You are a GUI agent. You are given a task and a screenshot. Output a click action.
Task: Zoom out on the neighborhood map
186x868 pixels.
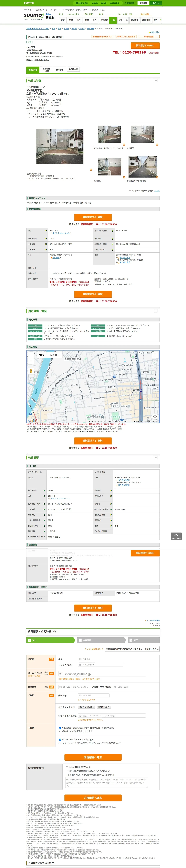[31, 361]
